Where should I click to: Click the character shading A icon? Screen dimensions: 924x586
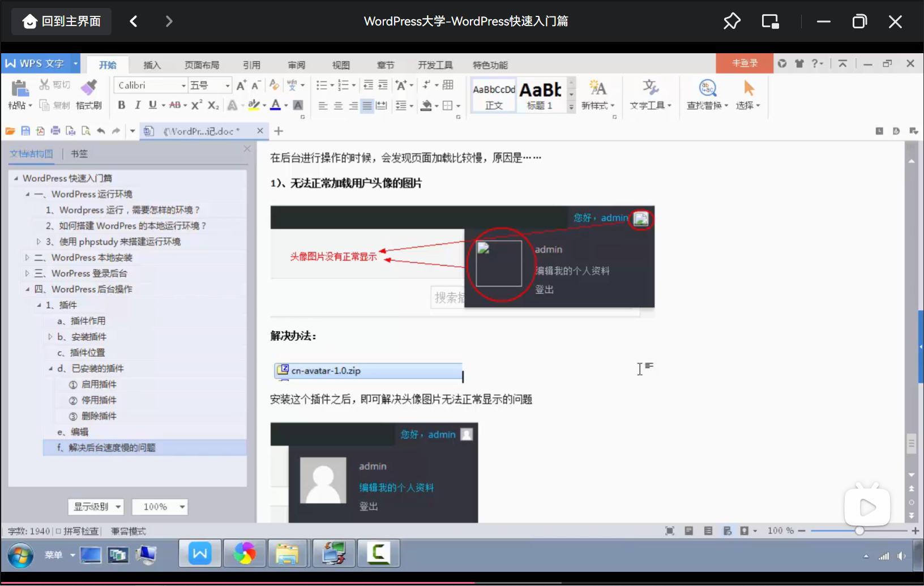click(x=298, y=105)
